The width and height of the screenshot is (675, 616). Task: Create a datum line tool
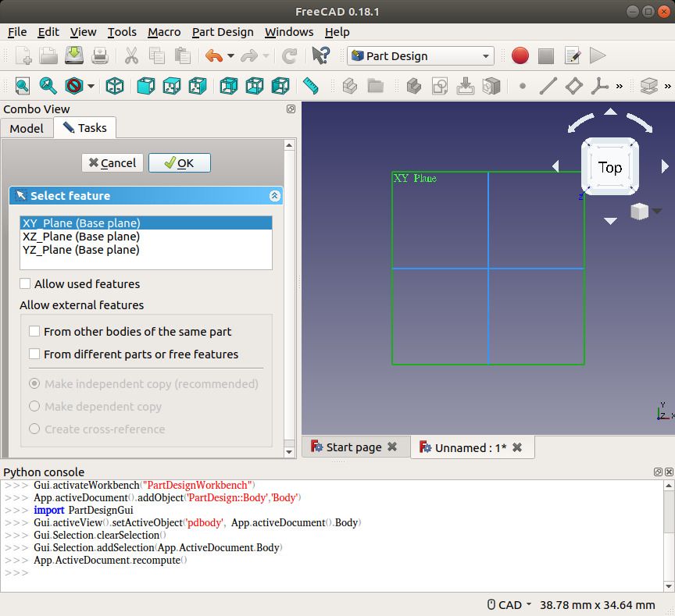(548, 86)
